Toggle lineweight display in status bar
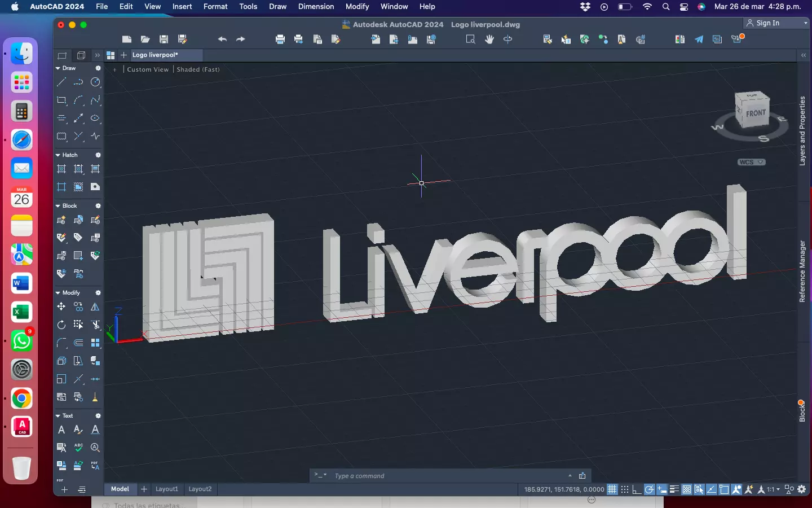 674,489
